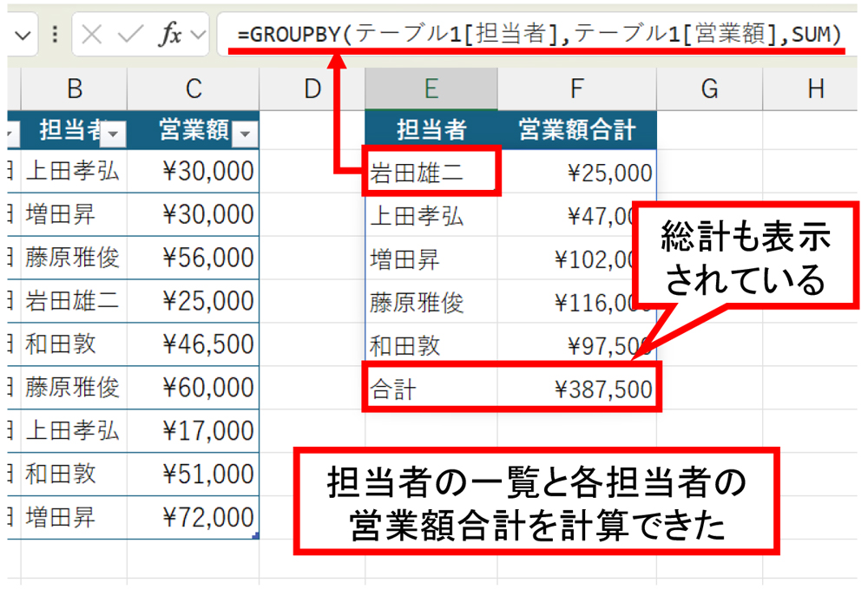868x589 pixels.
Task: Select column H header
Action: [x=814, y=89]
